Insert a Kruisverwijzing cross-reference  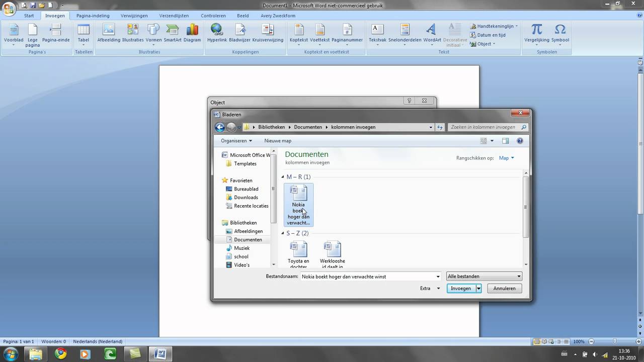coord(268,33)
